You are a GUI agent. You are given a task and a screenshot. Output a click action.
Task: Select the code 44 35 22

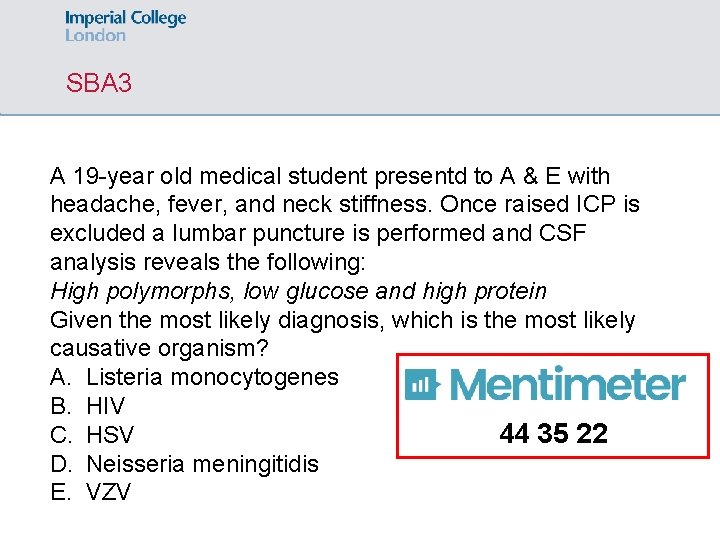[553, 434]
